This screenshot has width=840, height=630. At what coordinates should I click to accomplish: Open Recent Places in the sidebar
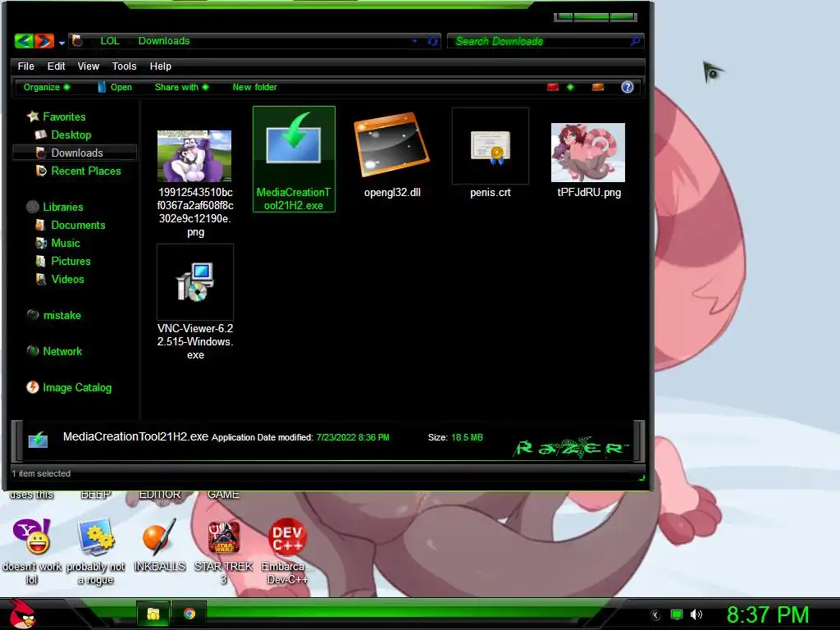85,171
